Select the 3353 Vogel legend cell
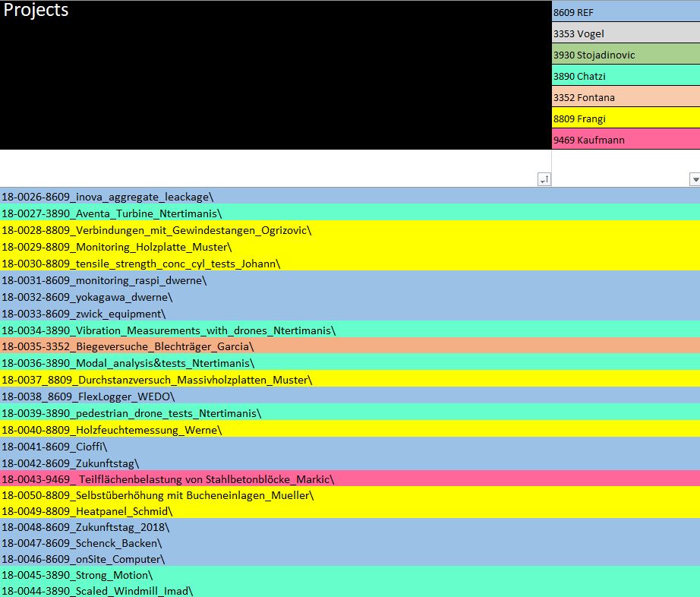Screen dimensions: 700x597 click(626, 33)
